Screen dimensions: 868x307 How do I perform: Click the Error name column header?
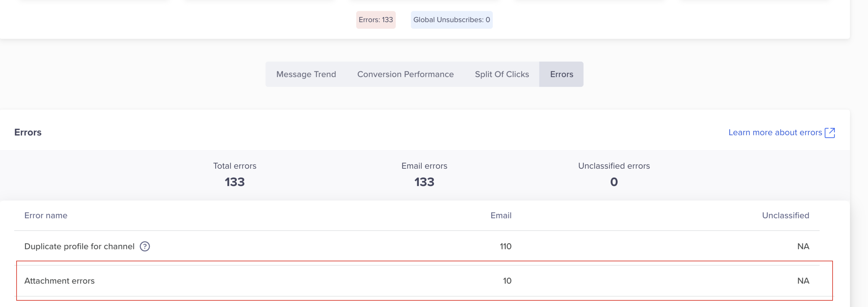coord(46,215)
